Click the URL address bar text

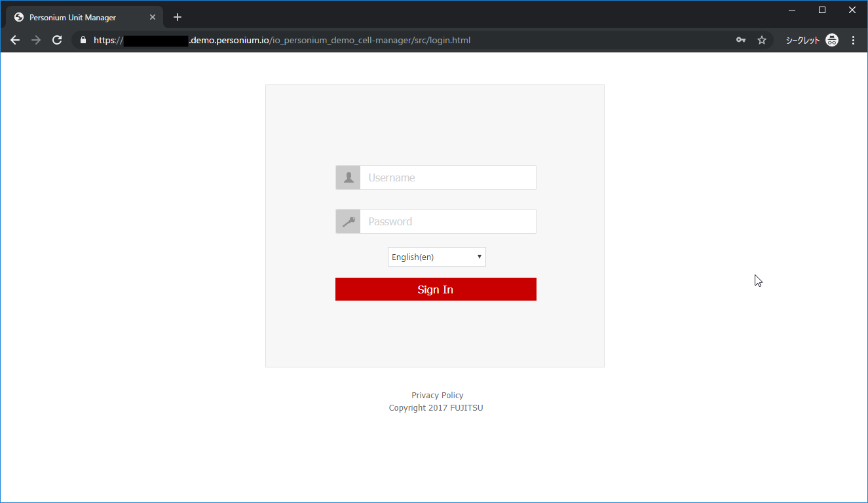click(282, 40)
